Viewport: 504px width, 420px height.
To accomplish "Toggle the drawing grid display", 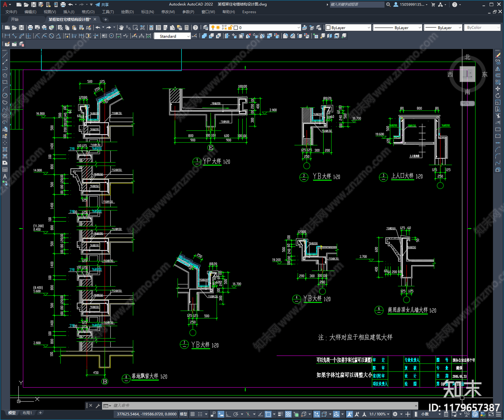I will pyautogui.click(x=192, y=414).
